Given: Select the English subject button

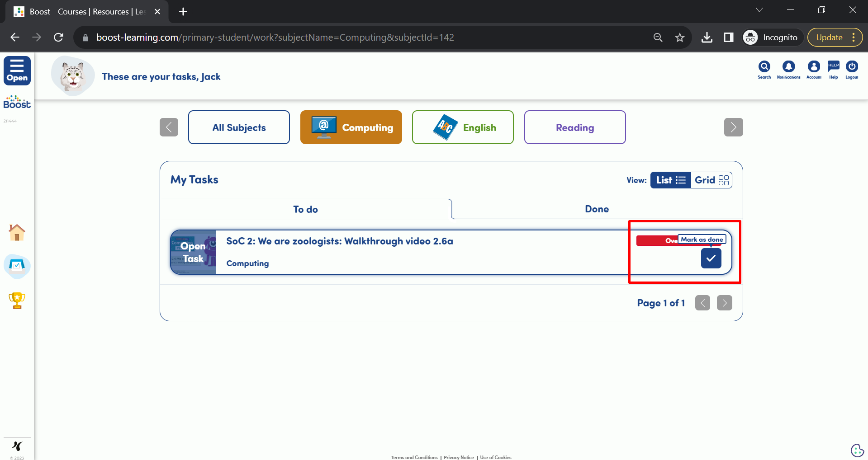Looking at the screenshot, I should 463,127.
